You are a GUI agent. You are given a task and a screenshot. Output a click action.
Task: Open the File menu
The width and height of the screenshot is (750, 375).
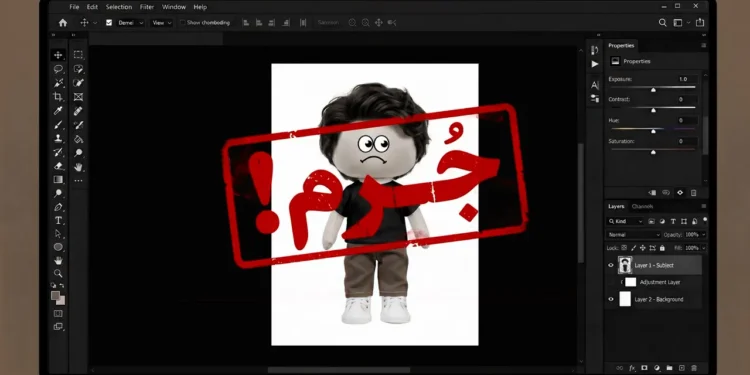click(x=74, y=7)
